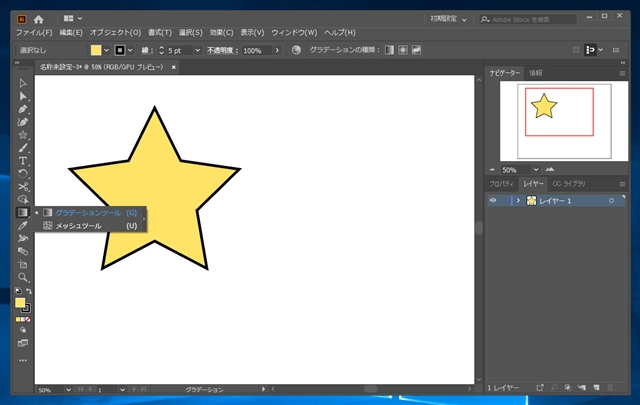The height and width of the screenshot is (405, 640).
Task: Select the Scissors tool
Action: [23, 187]
